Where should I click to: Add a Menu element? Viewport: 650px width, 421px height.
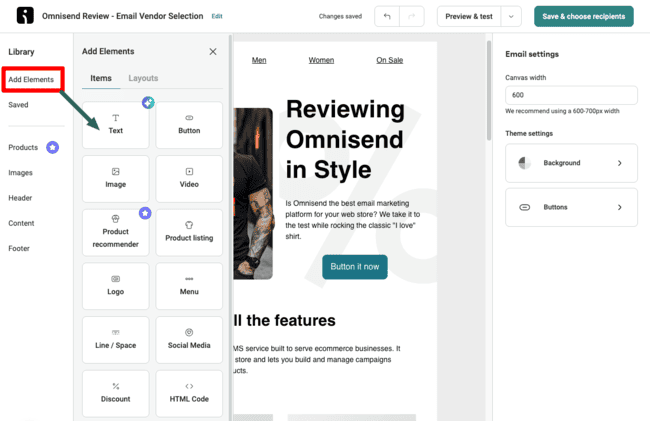point(189,286)
